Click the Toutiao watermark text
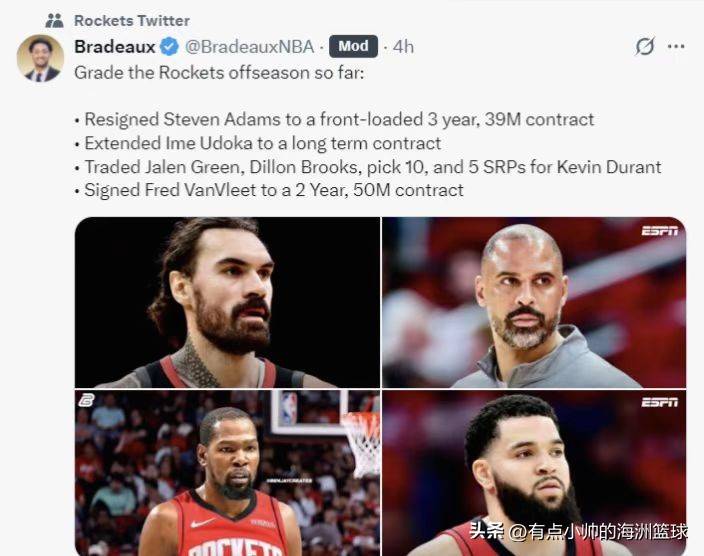 tap(578, 531)
